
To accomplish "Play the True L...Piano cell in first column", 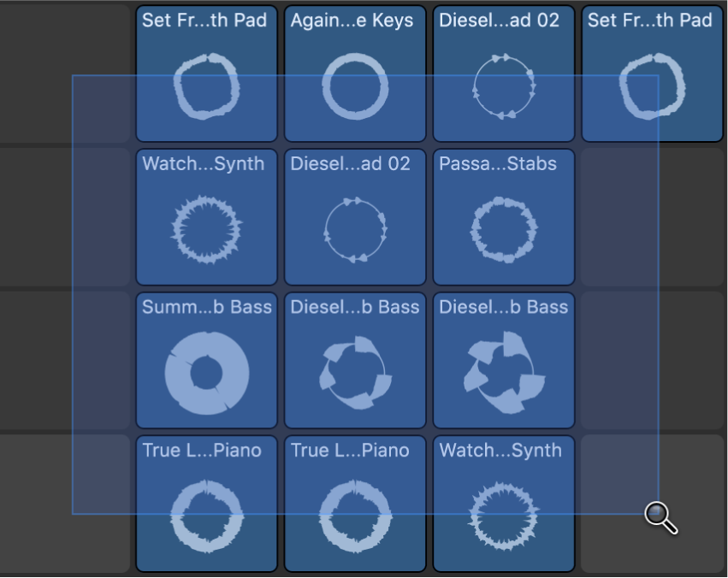I will coord(205,503).
